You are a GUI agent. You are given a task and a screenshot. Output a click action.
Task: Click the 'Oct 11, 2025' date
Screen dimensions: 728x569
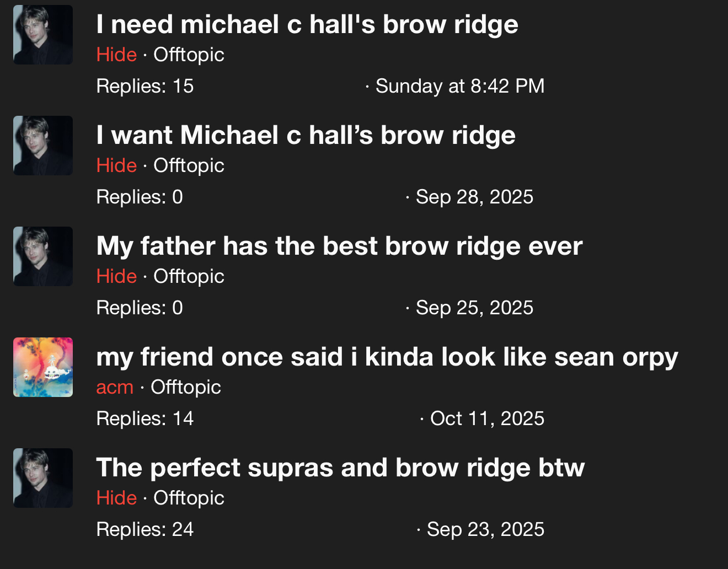[487, 418]
